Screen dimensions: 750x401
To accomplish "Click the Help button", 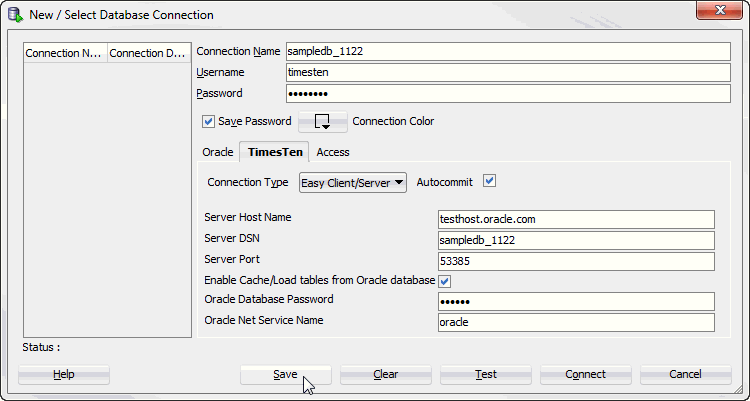I will coord(64,374).
